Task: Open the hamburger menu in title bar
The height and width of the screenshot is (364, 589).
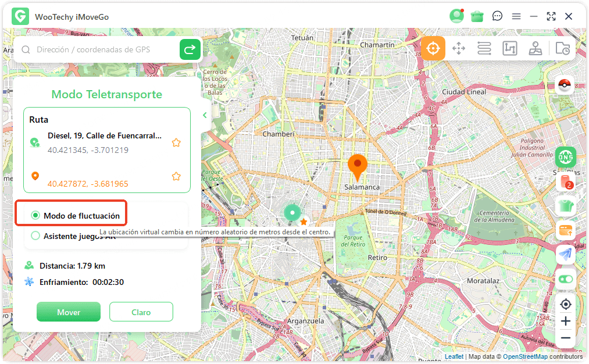Action: click(x=516, y=16)
